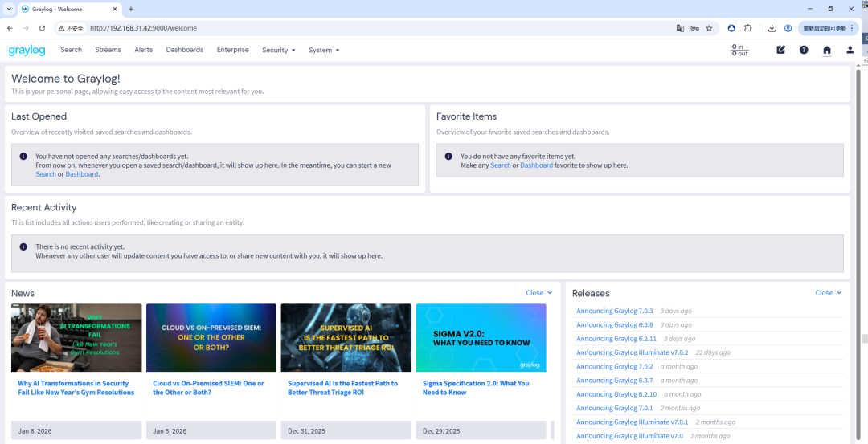Go to the Alerts page
Screen dimensions: 868x444
(143, 50)
